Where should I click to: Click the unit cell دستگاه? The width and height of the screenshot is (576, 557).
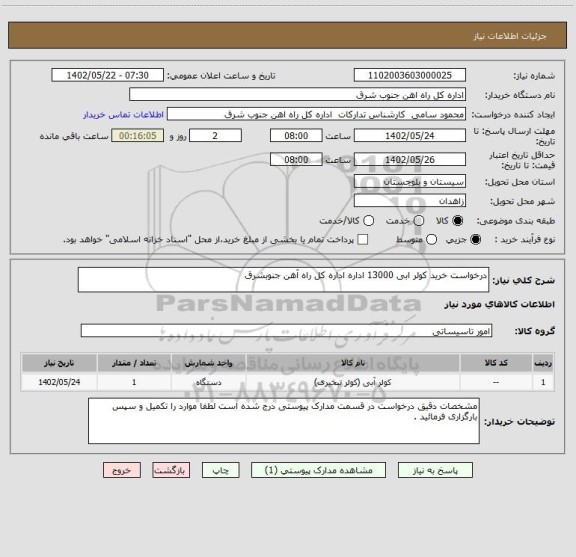click(209, 382)
